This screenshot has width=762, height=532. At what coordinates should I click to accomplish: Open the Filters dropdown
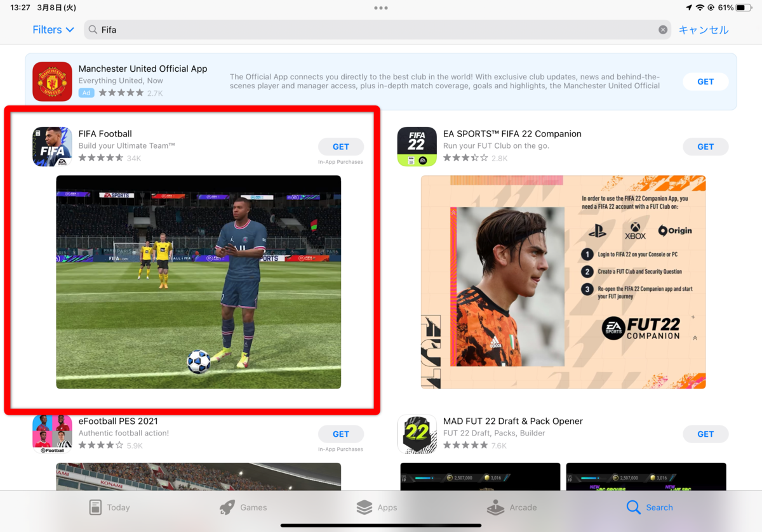[53, 30]
